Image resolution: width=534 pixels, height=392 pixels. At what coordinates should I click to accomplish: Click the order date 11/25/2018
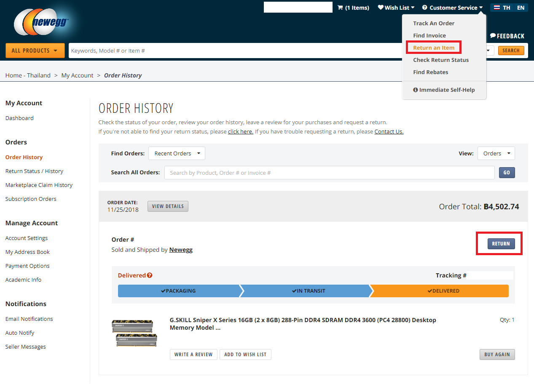coord(123,209)
